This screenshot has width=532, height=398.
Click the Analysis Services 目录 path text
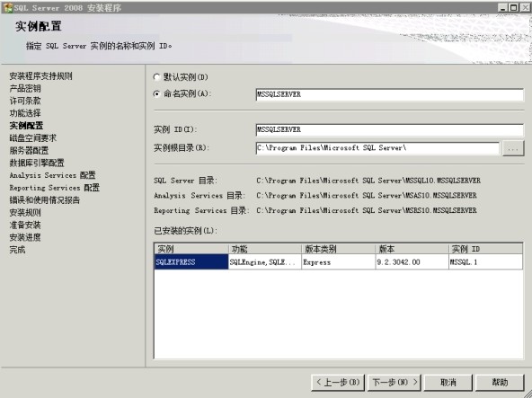point(367,196)
